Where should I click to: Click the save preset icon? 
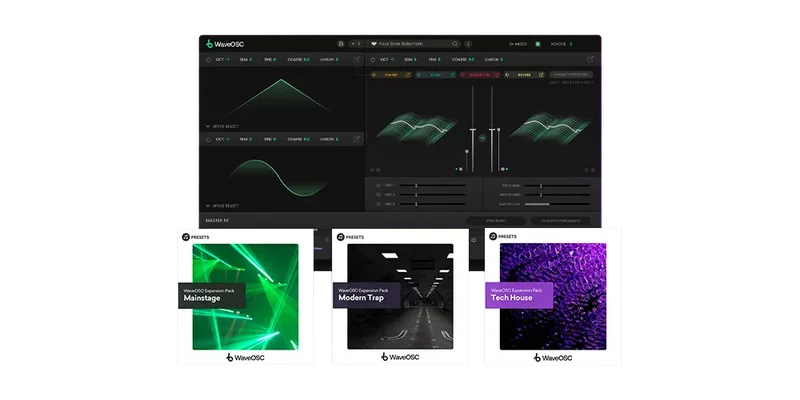coord(341,44)
